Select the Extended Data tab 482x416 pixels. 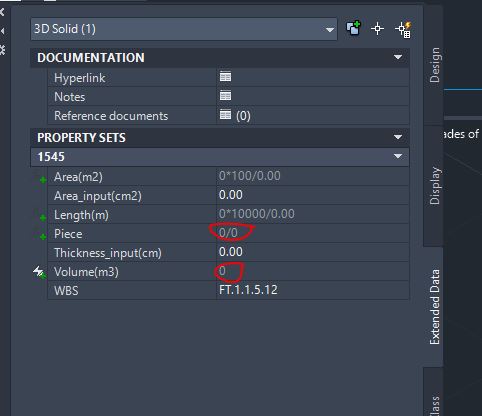point(434,307)
